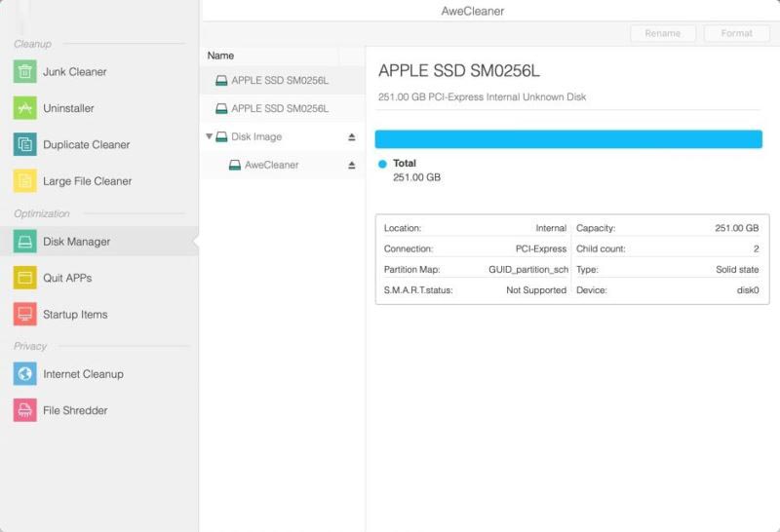Click '251.00 GB PCI-Express Internal Unknown Disk' subtitle

(x=482, y=97)
